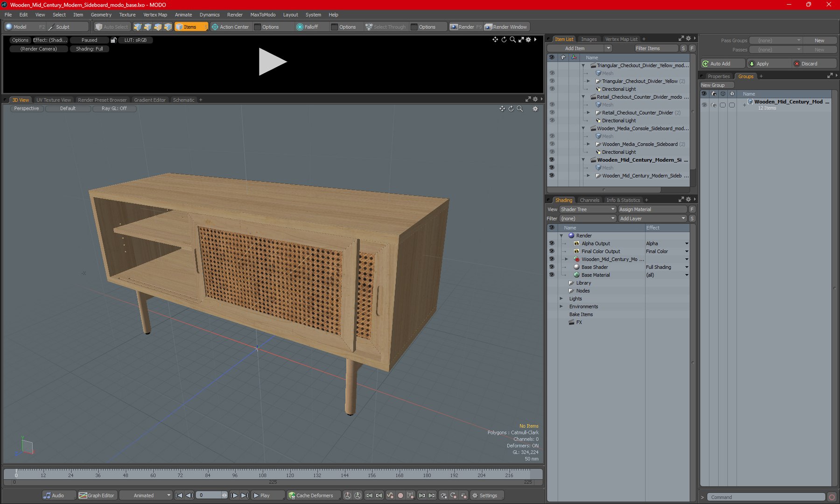Open the Pass Groups dropdown
The height and width of the screenshot is (504, 840).
point(775,41)
